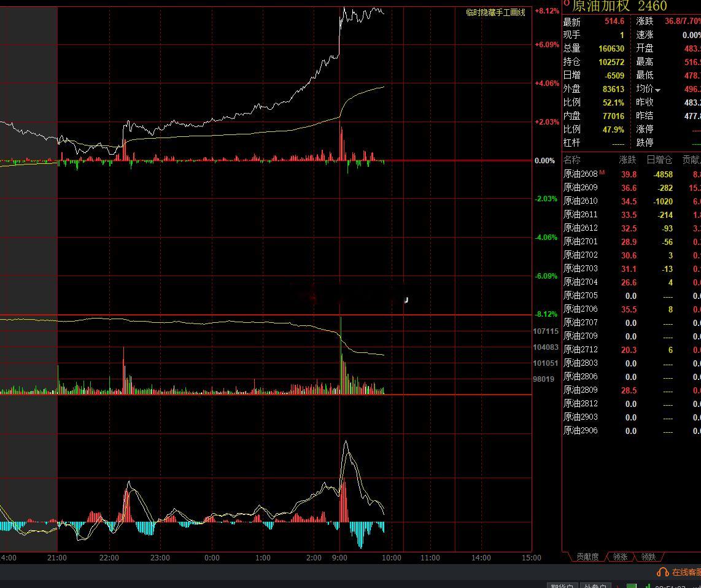Select the 原油2903 contract row
Image resolution: width=701 pixels, height=588 pixels.
pos(631,417)
